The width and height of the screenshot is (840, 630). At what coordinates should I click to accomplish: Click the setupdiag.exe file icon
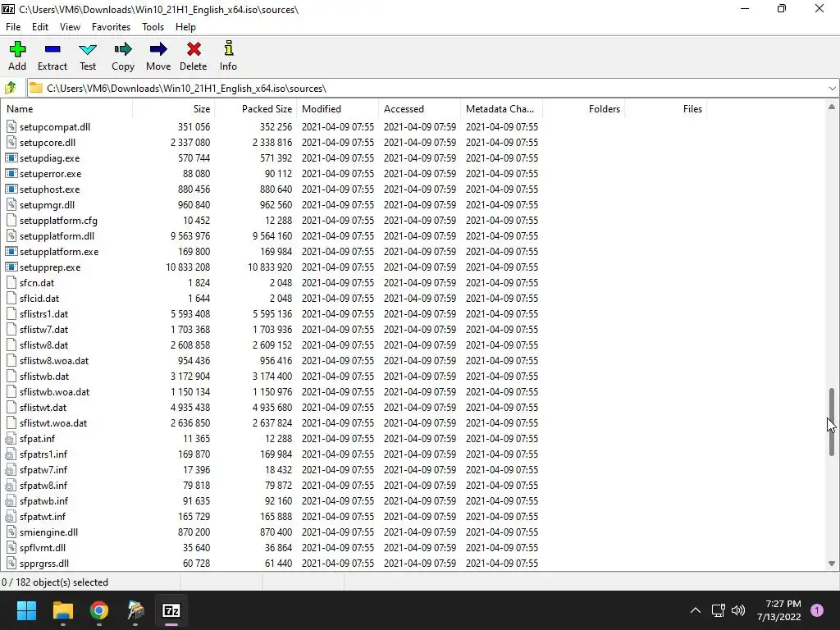click(11, 158)
